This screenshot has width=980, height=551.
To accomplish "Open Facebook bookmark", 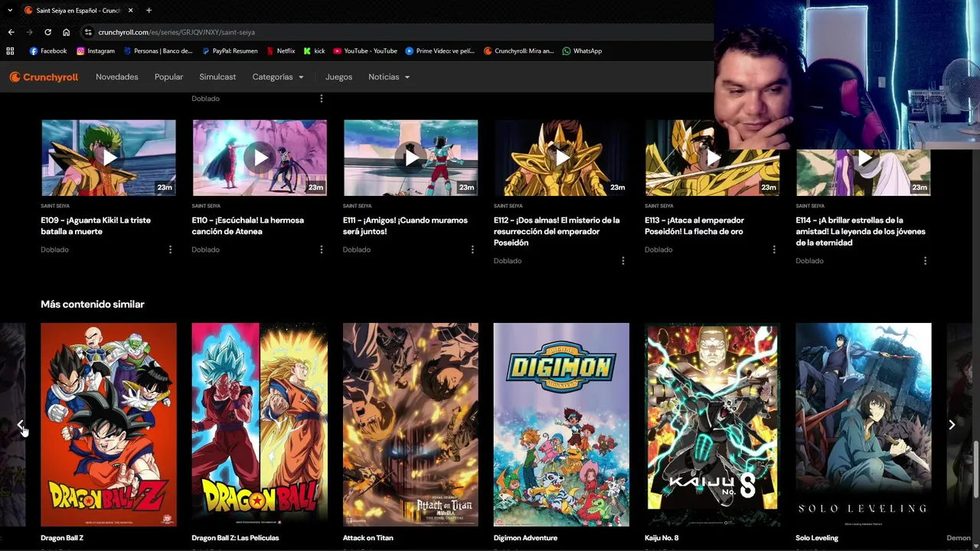I will [x=48, y=51].
